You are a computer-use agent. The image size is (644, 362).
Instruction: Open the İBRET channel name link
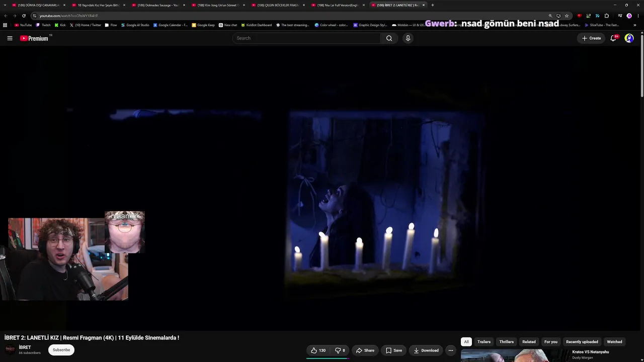point(25,347)
